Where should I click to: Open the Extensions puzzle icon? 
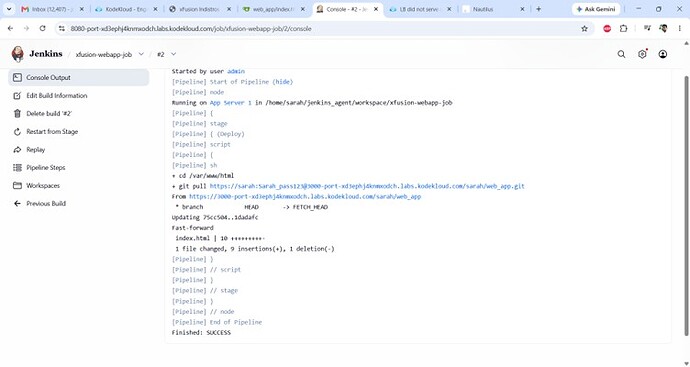(623, 29)
